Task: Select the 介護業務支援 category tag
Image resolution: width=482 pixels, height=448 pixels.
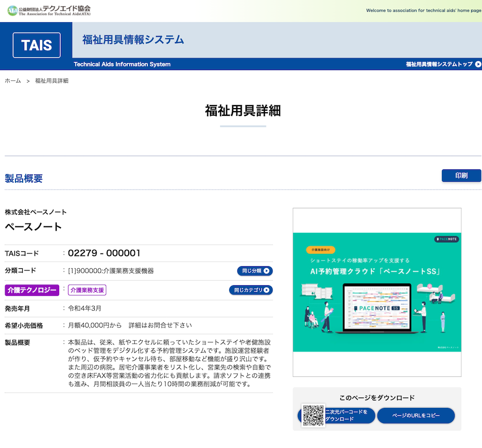Action: (87, 290)
